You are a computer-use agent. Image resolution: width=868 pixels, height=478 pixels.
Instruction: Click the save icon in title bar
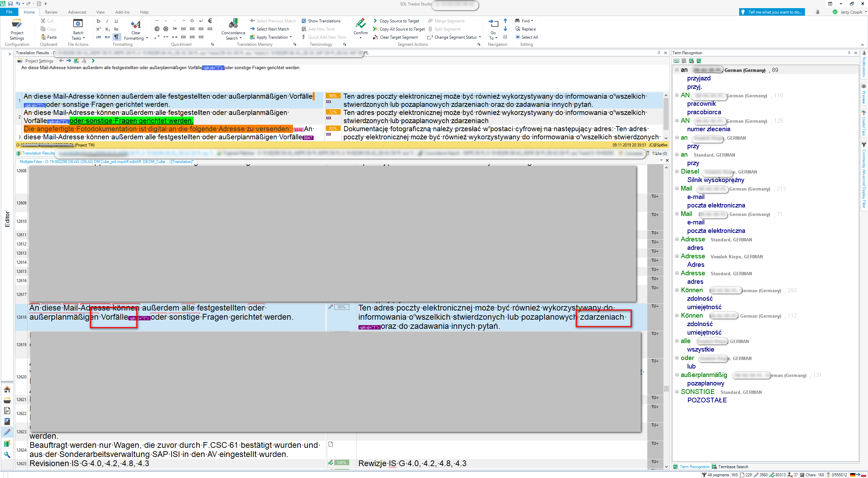[x=10, y=3]
